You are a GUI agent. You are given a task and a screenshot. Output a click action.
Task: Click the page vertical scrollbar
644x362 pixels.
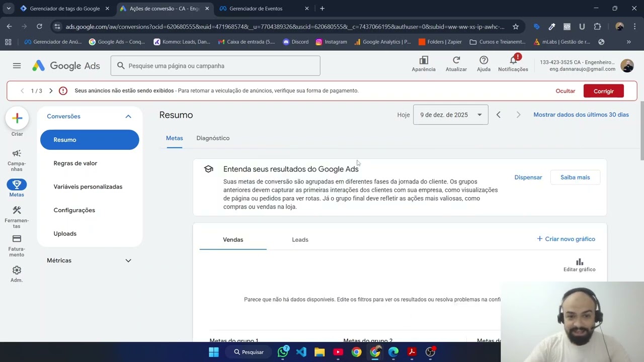pos(641,131)
